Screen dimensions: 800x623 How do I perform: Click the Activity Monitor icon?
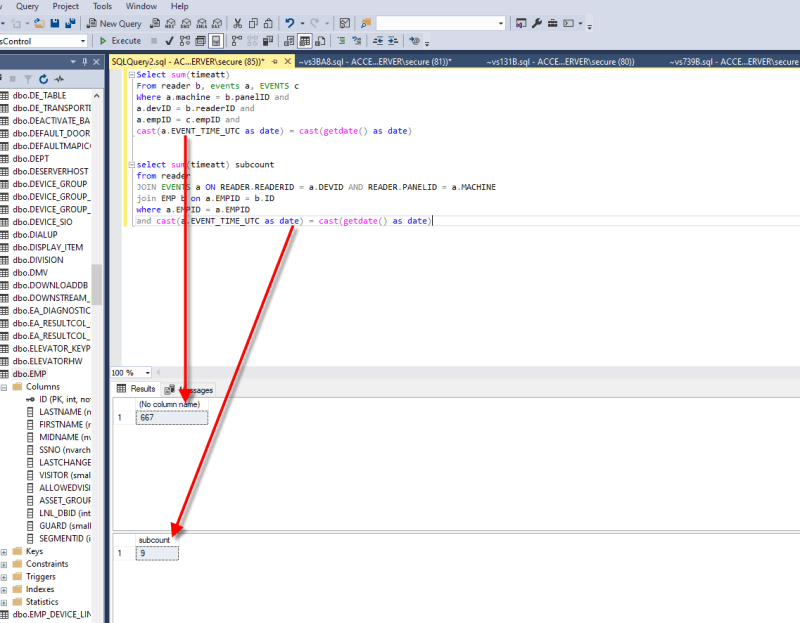pos(345,23)
